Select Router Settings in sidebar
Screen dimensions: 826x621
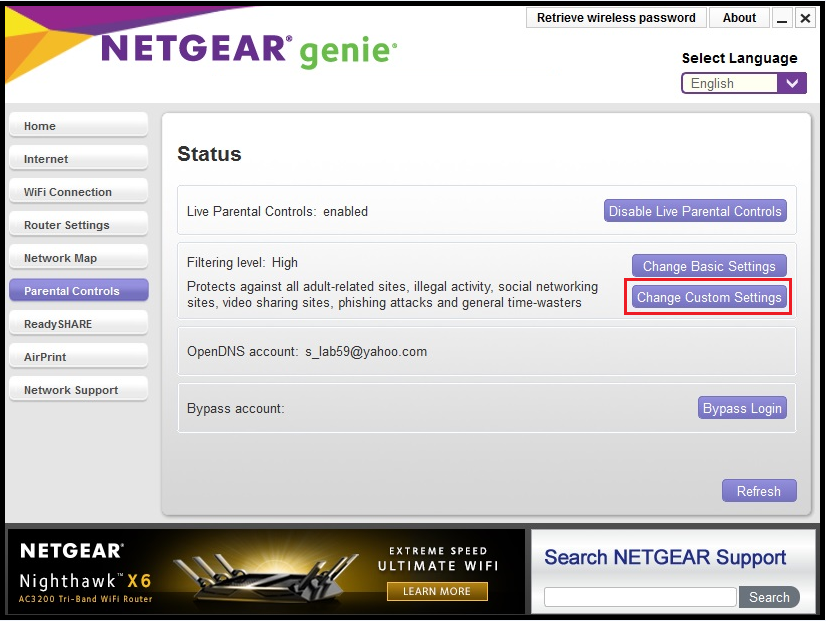[78, 225]
